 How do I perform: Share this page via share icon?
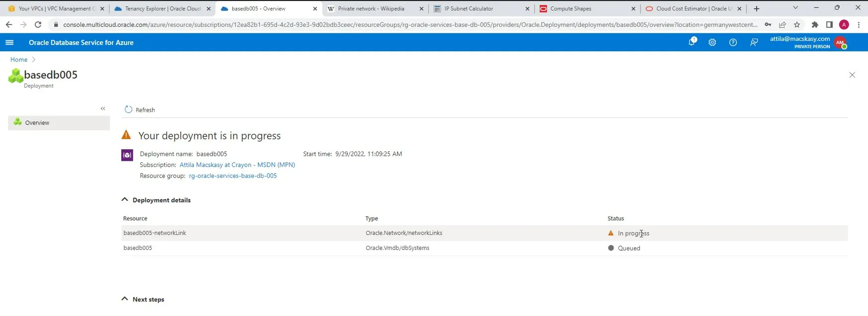point(782,24)
